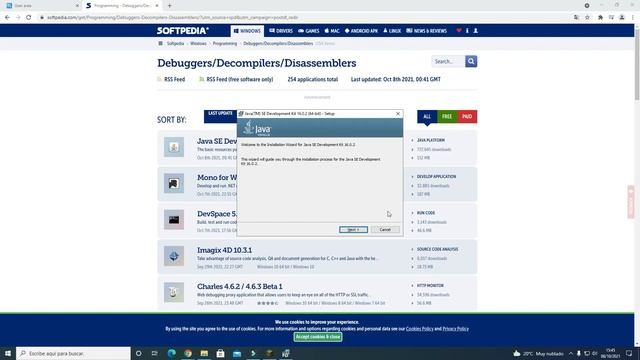Click the Java SE Development Kit thumbnail
Image resolution: width=640 pixels, height=360 pixels.
coord(174,147)
